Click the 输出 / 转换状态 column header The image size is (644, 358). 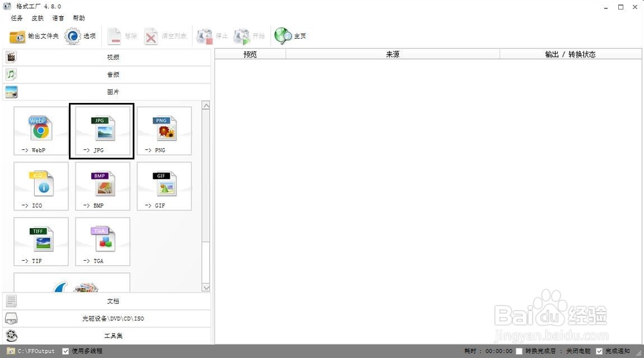pos(571,54)
